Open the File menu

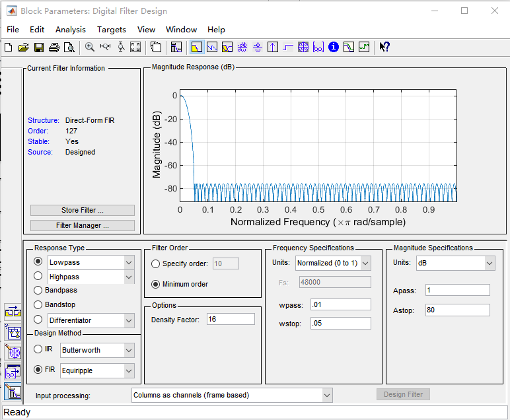pos(13,30)
